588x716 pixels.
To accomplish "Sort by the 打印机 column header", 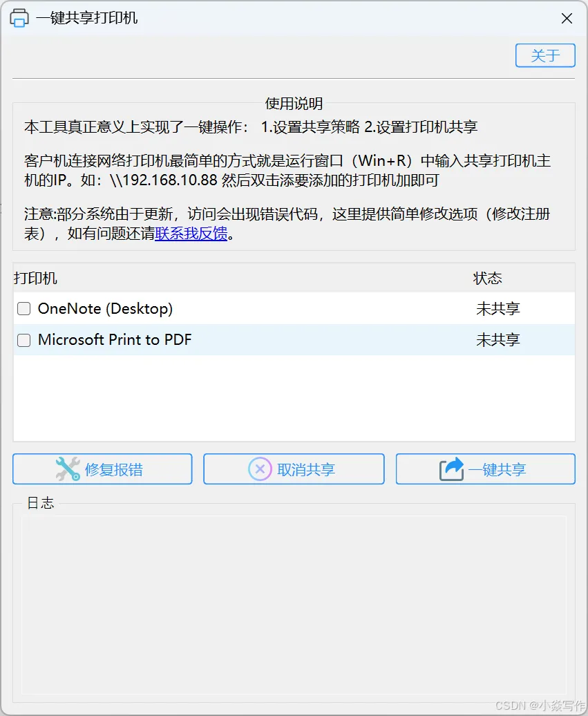I will (36, 278).
